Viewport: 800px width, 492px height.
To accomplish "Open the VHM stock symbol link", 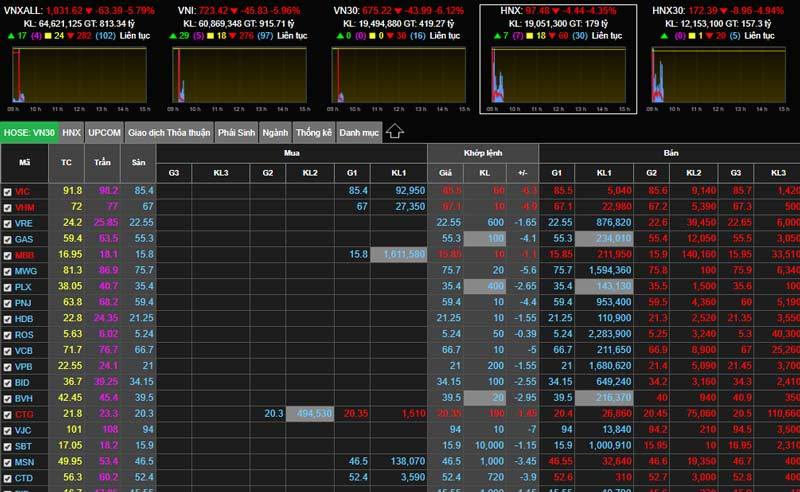I will click(25, 206).
